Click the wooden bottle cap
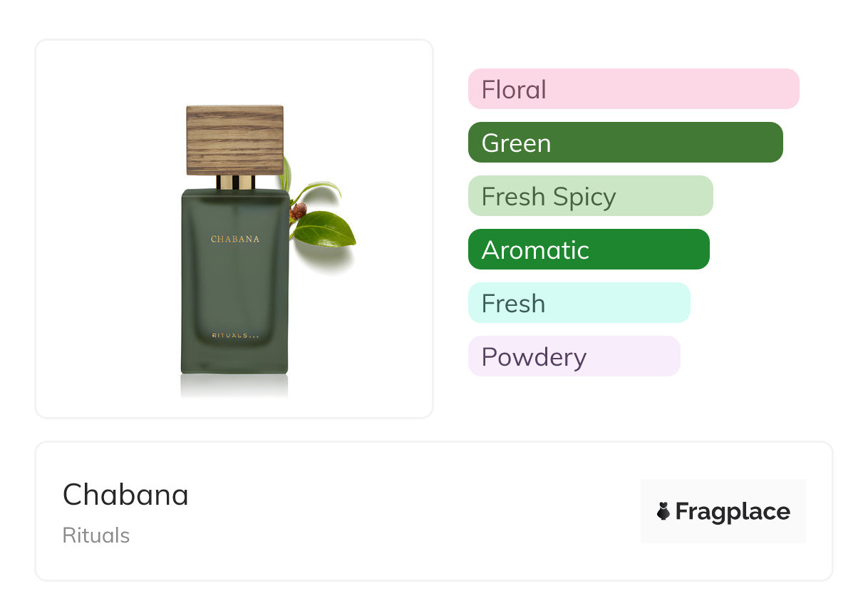The image size is (868, 616). [234, 140]
